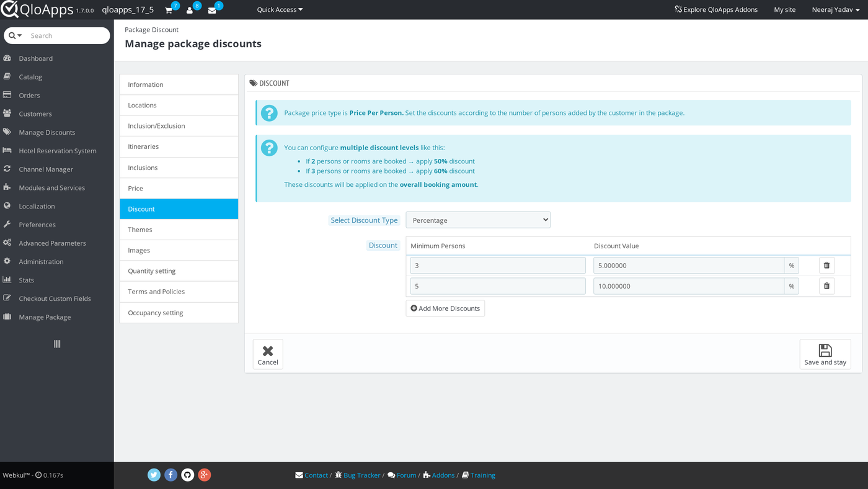
Task: Open the Neeraj Yadav account dropdown
Action: (836, 10)
